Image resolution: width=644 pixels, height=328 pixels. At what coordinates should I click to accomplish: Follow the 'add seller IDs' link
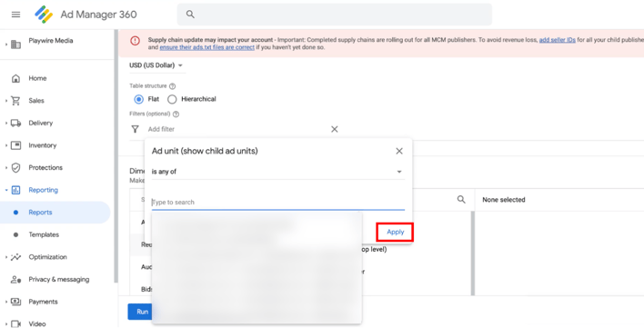[x=557, y=40]
